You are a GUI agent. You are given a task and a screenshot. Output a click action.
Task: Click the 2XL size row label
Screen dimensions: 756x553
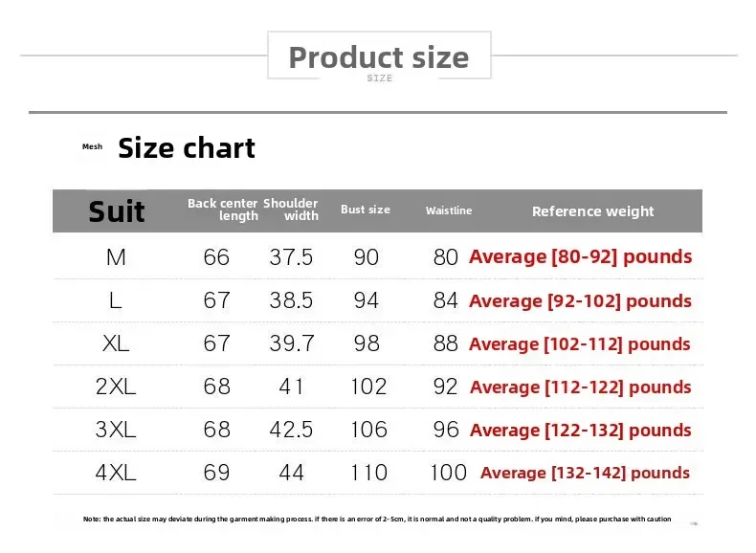(116, 387)
